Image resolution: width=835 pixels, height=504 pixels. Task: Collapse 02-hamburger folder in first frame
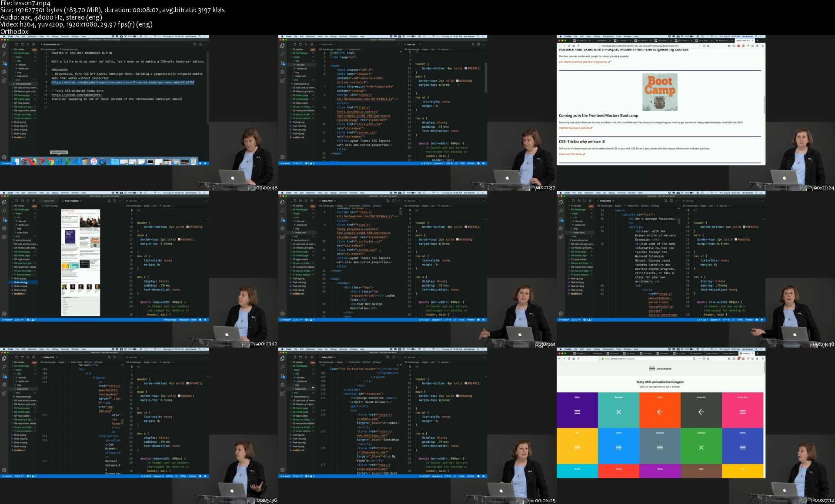(21, 53)
